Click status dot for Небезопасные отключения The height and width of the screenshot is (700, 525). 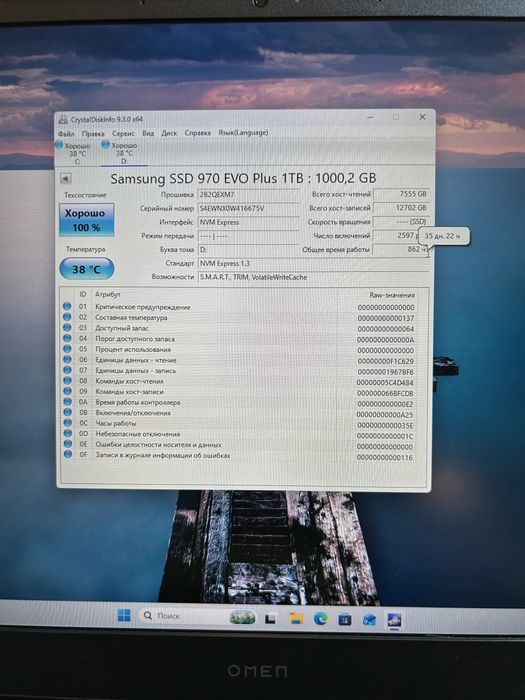point(67,433)
